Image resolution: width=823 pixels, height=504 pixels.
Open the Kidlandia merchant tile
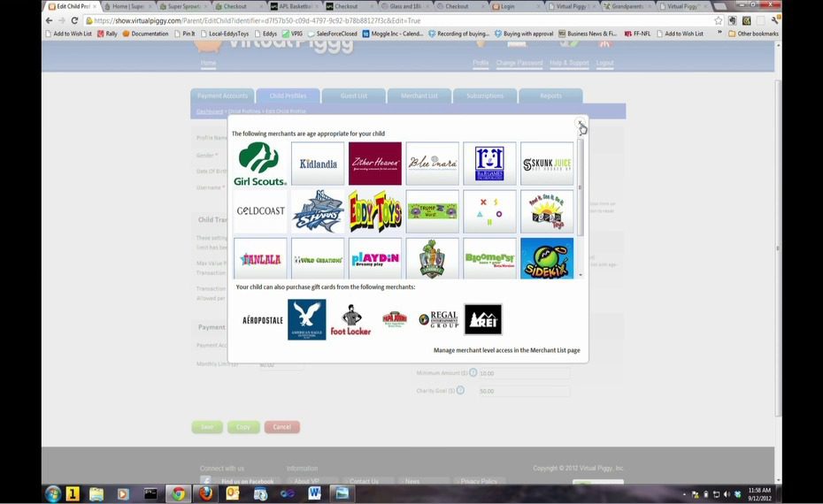(x=318, y=164)
